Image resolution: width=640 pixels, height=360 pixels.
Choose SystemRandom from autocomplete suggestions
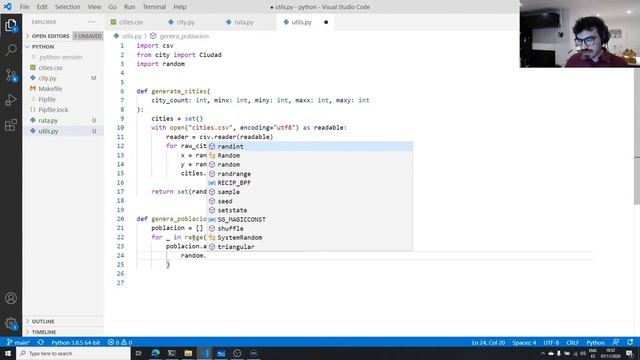pyautogui.click(x=310, y=238)
